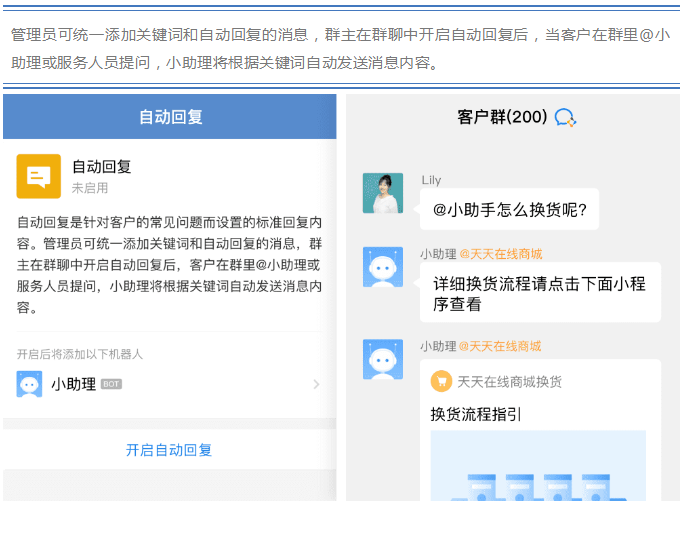The width and height of the screenshot is (685, 538).
Task: Click the 小助理 bot avatar in robot list
Action: click(x=29, y=384)
